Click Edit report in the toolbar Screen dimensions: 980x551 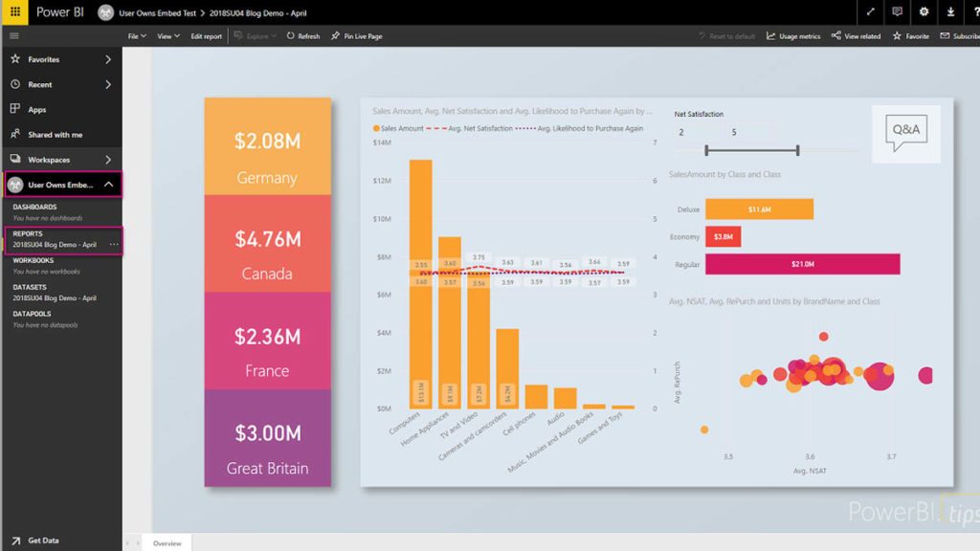(x=206, y=35)
